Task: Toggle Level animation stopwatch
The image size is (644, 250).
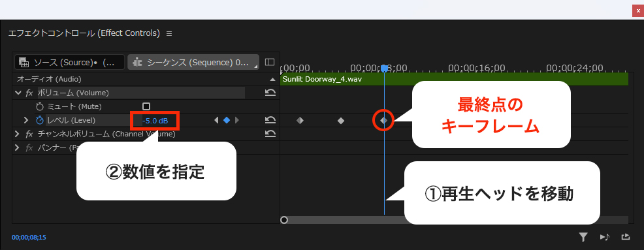Action: [x=40, y=120]
